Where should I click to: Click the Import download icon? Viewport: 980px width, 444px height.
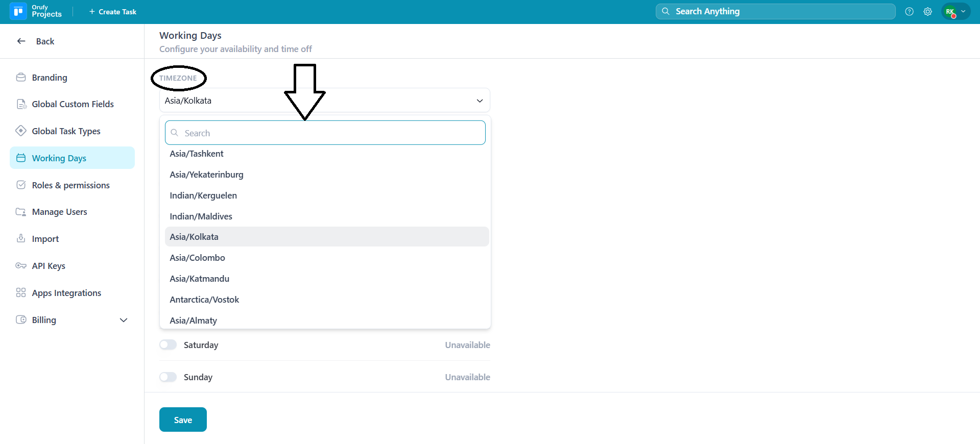tap(21, 238)
